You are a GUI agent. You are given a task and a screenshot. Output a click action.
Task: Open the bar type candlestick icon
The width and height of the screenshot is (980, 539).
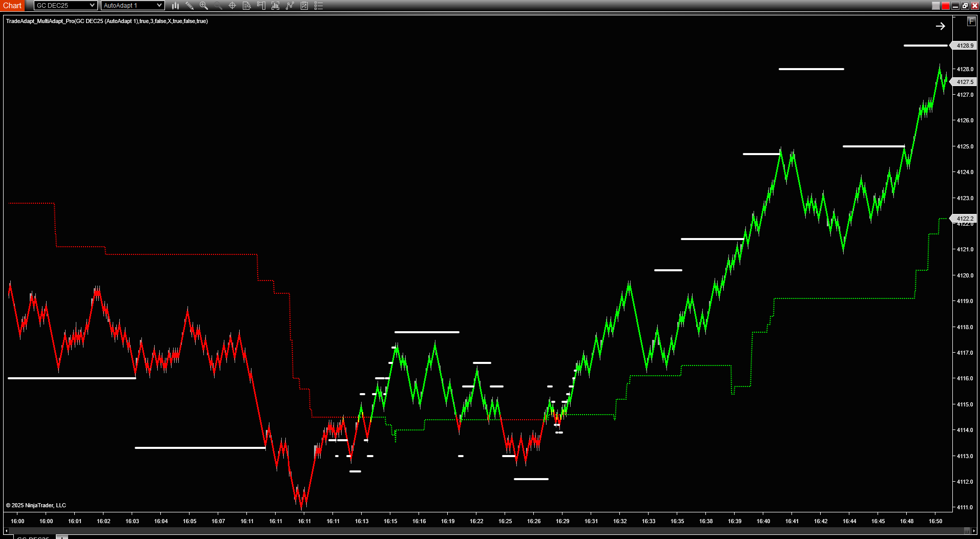point(175,6)
